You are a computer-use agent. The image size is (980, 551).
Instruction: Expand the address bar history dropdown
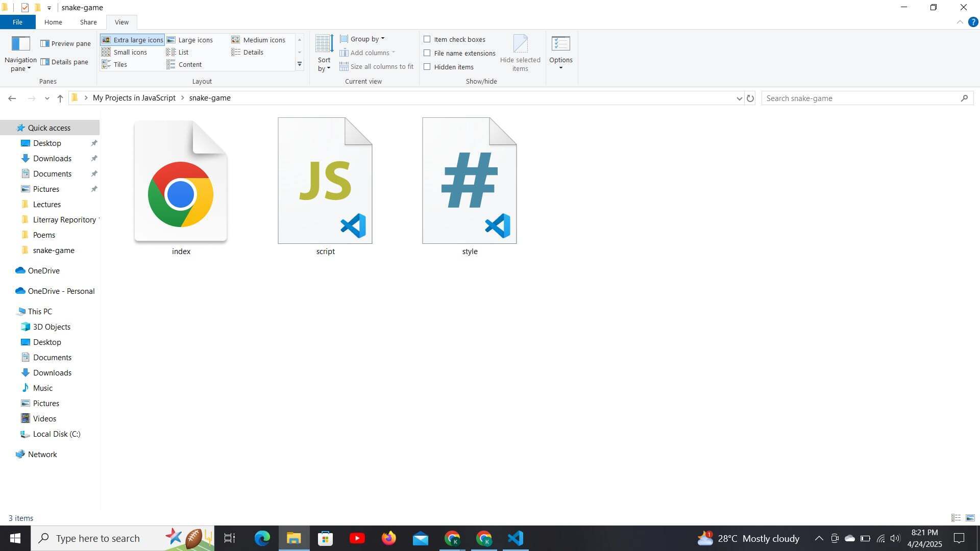coord(739,98)
